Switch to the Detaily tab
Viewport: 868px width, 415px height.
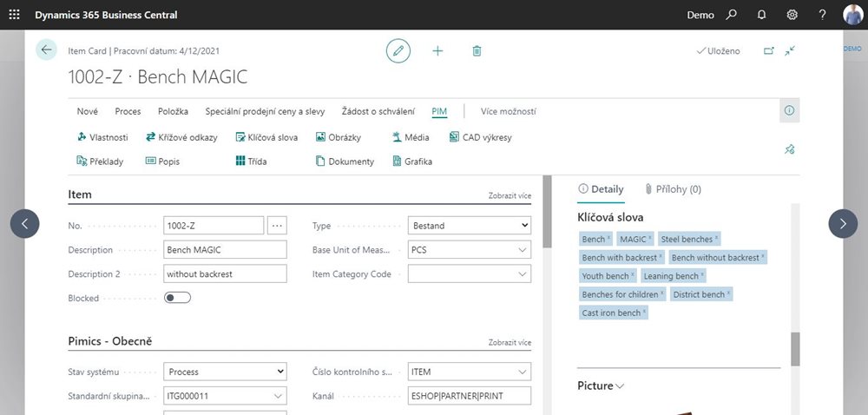pyautogui.click(x=601, y=189)
